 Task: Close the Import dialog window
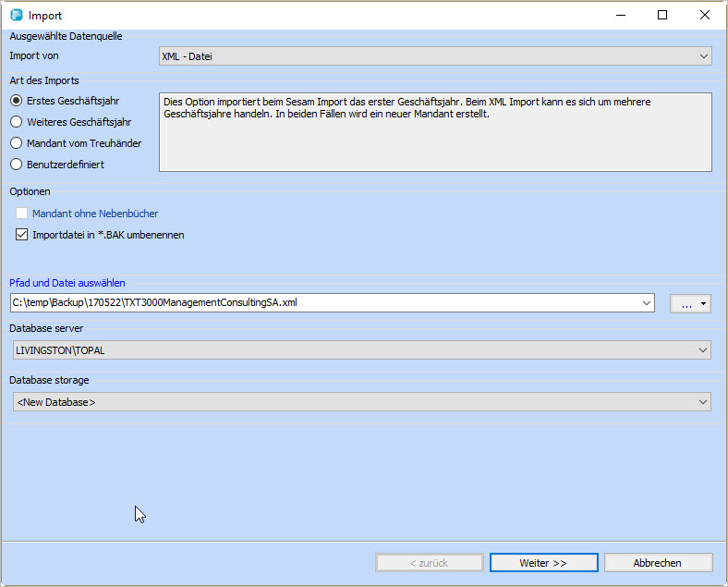click(705, 15)
